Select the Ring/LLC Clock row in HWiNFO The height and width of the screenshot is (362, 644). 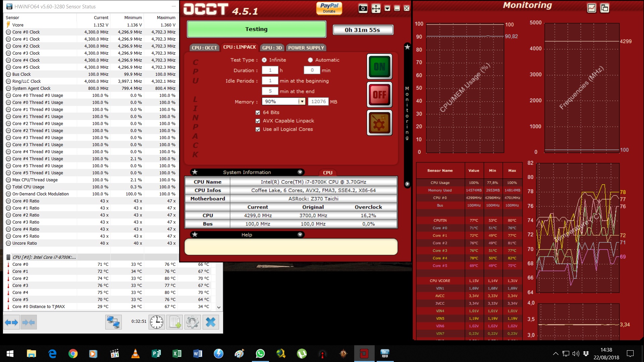click(x=91, y=81)
